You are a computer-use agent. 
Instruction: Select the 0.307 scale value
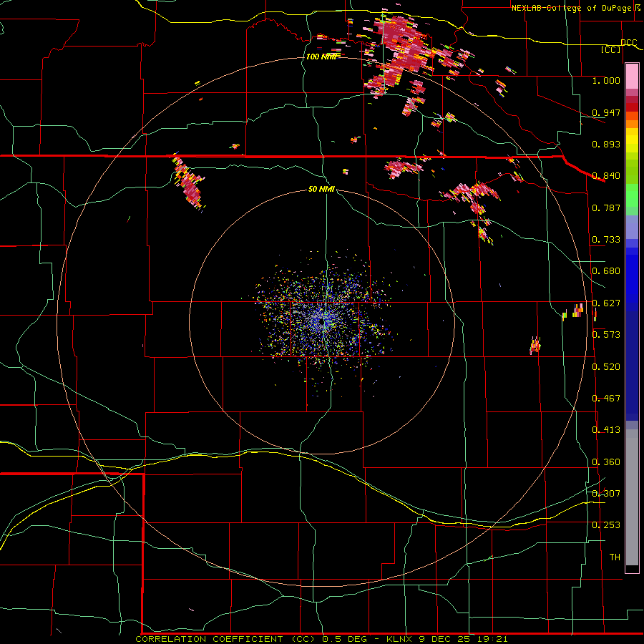pos(606,494)
